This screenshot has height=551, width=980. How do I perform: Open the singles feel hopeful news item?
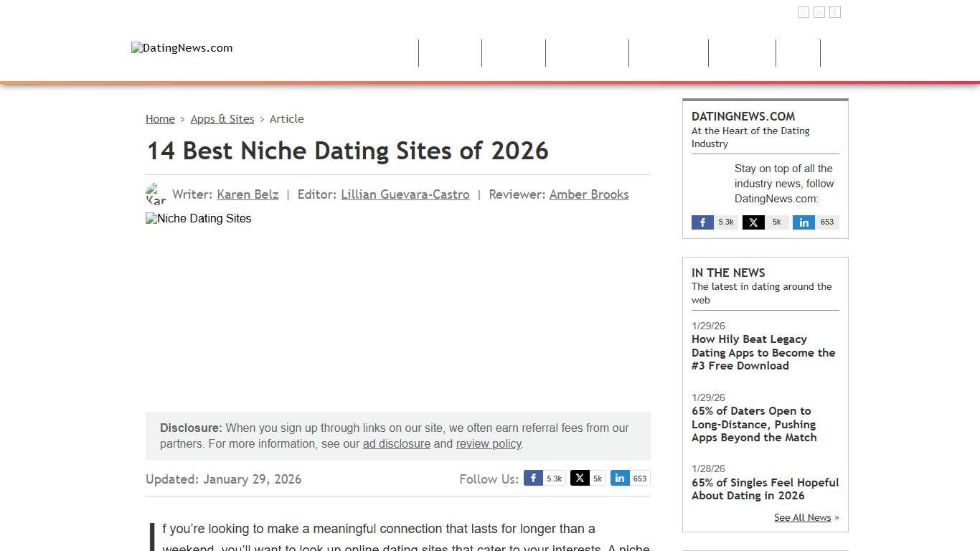[765, 489]
